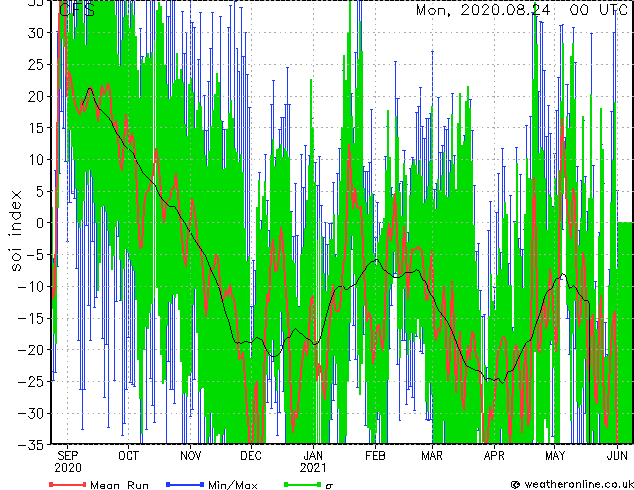The height and width of the screenshot is (490, 634).
Task: Click the APR month label
Action: point(494,456)
